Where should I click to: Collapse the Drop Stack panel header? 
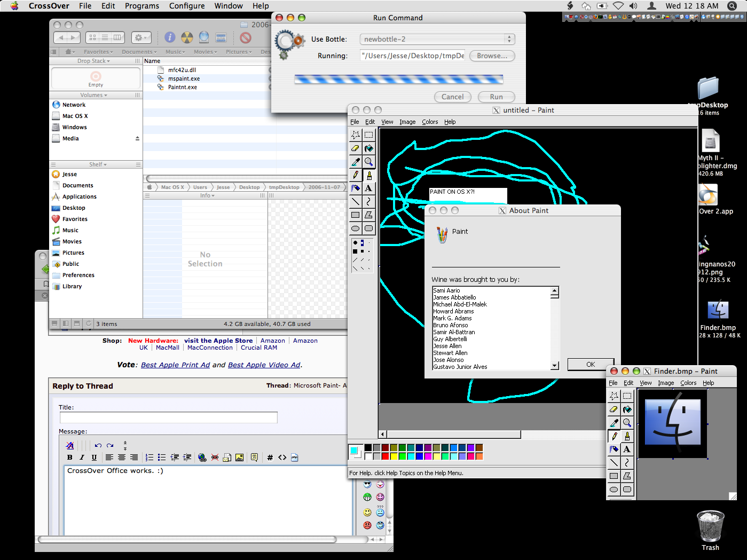point(93,61)
